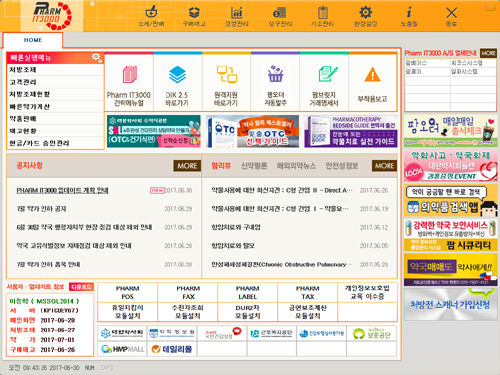Open 데일리몰 logo link
The height and width of the screenshot is (375, 500).
pos(172,349)
